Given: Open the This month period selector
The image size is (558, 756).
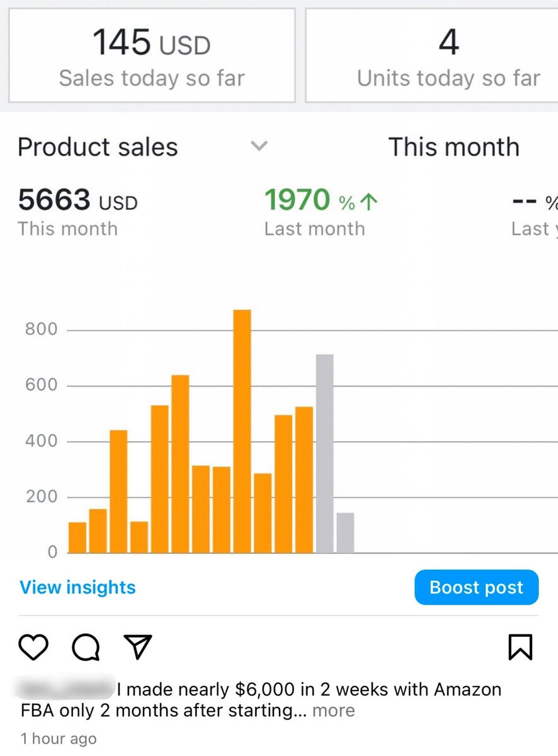Looking at the screenshot, I should (453, 147).
